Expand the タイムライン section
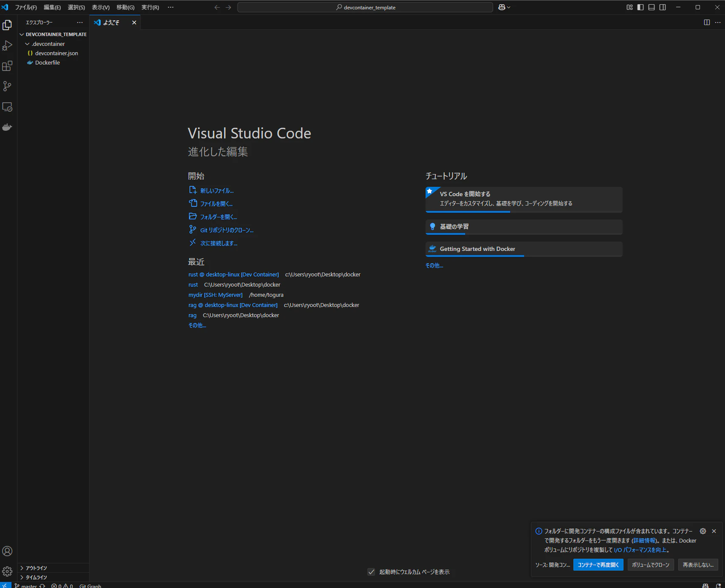 54,577
